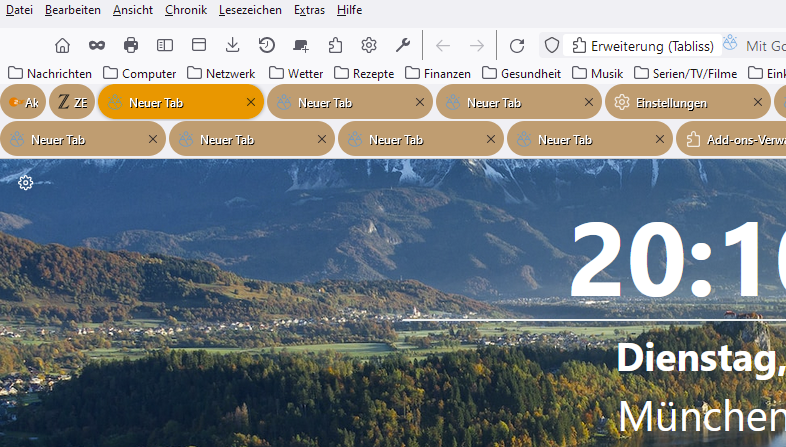
Task: Click the tracking protection shield icon
Action: pos(551,45)
